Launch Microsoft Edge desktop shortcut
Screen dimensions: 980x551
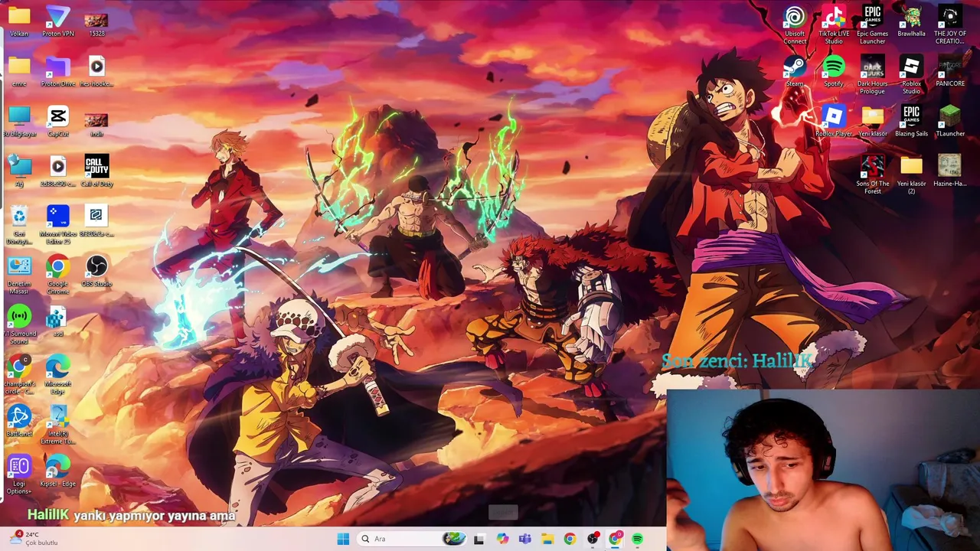[58, 375]
